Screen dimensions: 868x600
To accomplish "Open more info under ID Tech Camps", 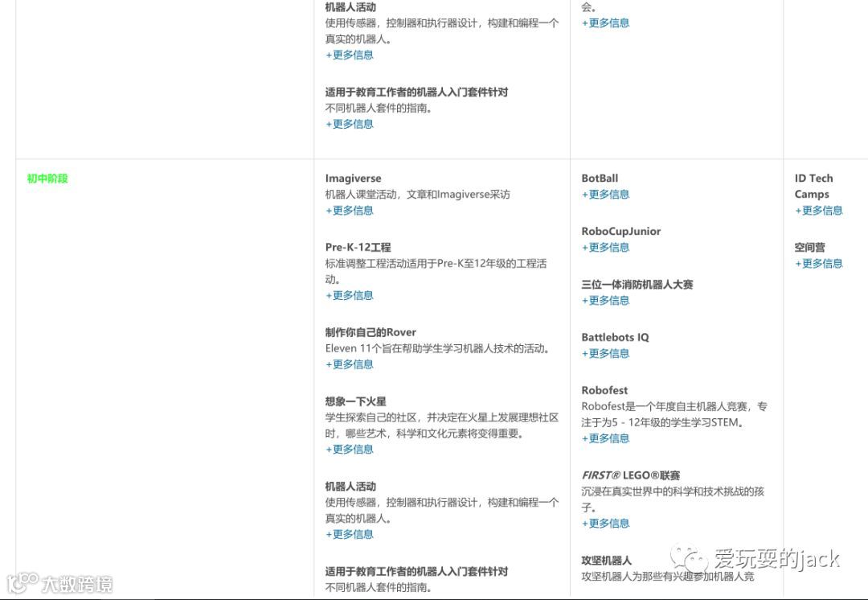I will 819,211.
